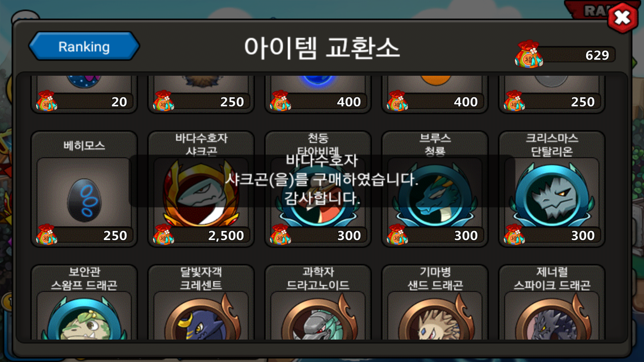Click the top row item priced 250 with brown creature
Viewport: 644px width, 362px height.
[201, 94]
